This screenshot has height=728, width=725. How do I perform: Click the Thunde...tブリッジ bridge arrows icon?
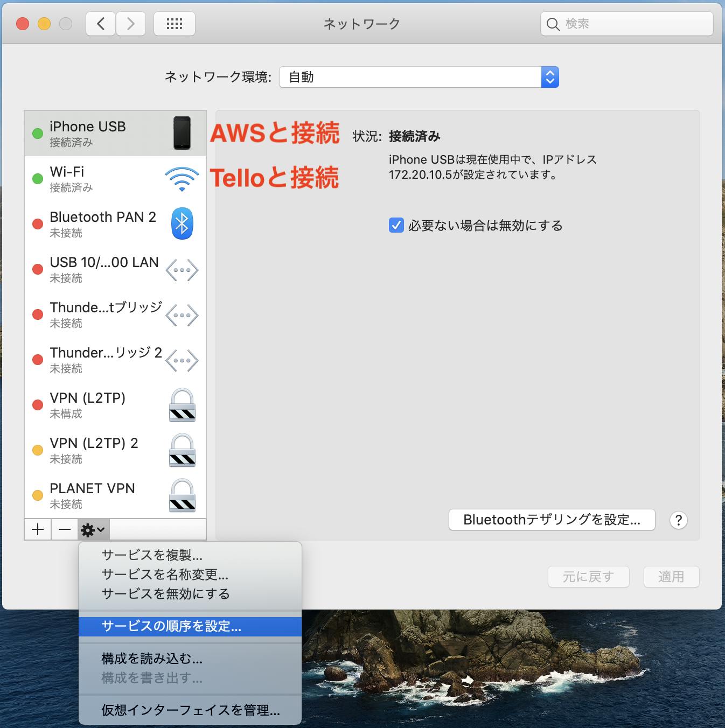click(x=182, y=315)
